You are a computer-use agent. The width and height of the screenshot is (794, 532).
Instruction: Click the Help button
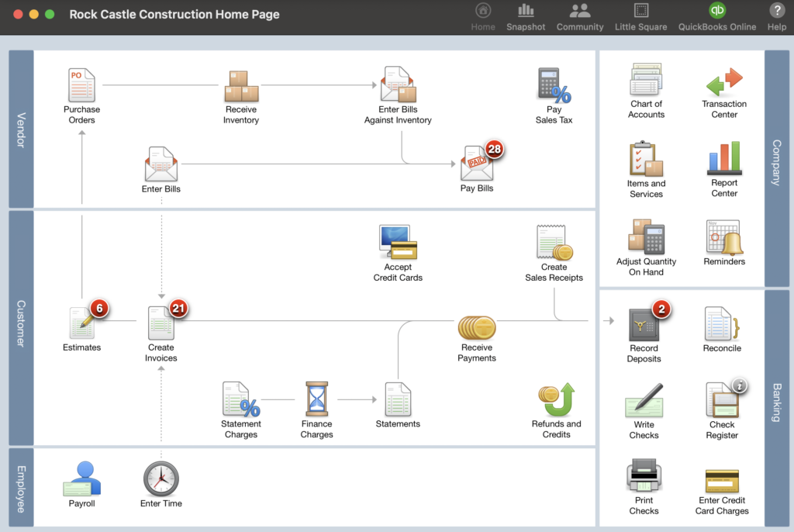click(x=777, y=16)
